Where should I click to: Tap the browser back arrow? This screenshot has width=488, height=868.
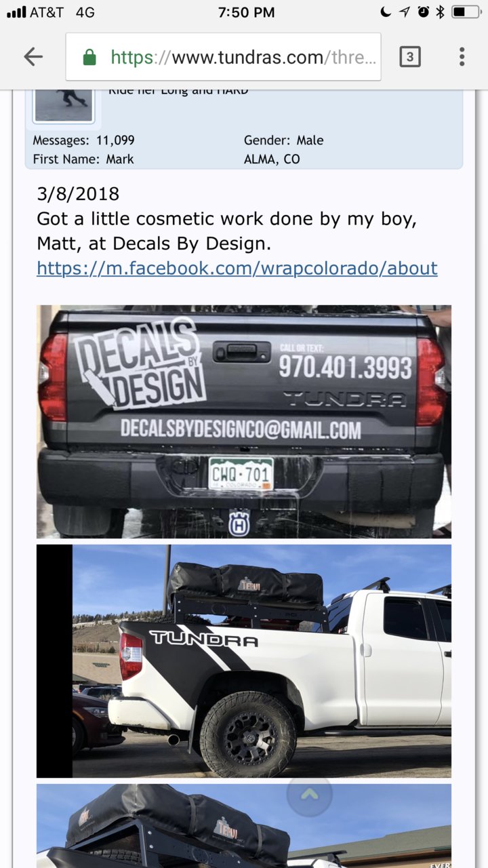(33, 57)
